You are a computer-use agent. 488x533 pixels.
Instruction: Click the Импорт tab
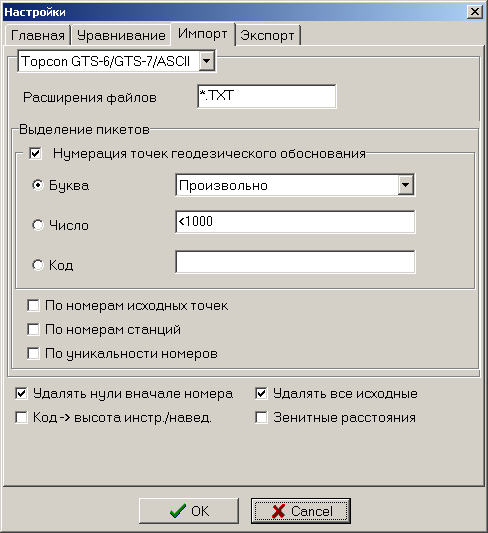click(x=203, y=34)
